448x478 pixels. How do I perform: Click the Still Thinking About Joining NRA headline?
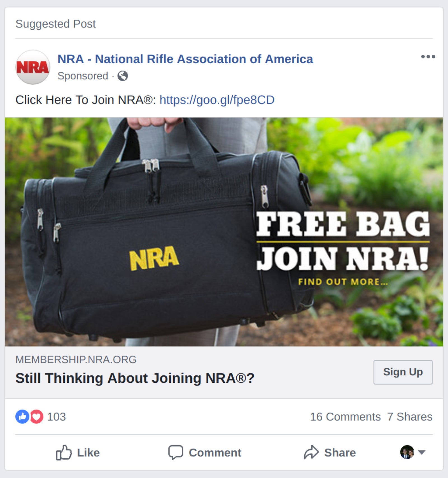point(135,378)
